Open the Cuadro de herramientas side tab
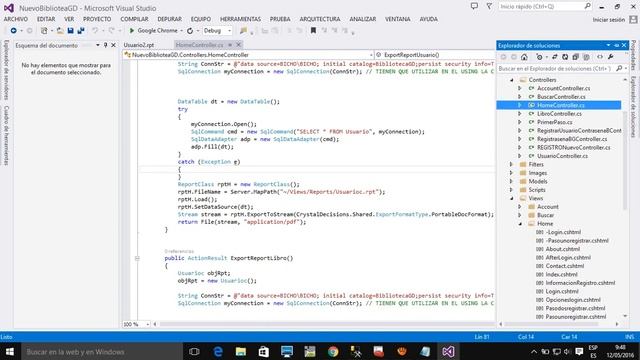Screen dimensions: 640x360 pyautogui.click(x=6, y=136)
